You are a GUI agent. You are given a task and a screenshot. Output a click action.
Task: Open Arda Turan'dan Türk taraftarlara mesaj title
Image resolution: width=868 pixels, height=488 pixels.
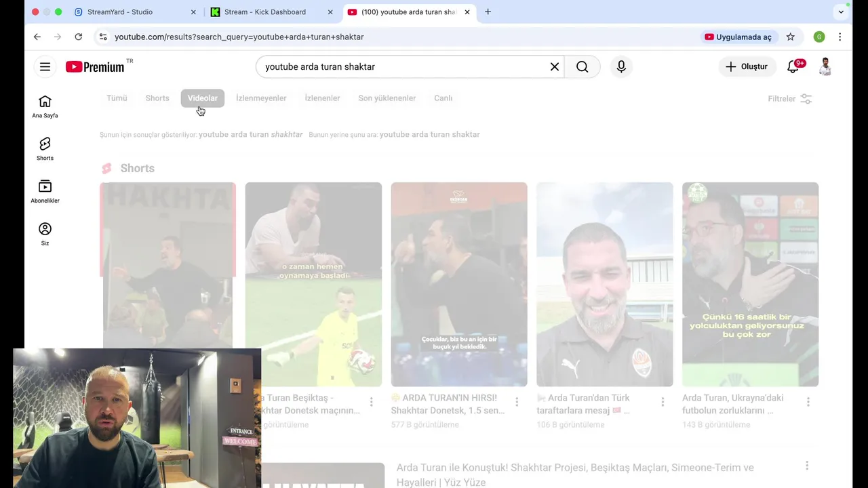pos(584,404)
